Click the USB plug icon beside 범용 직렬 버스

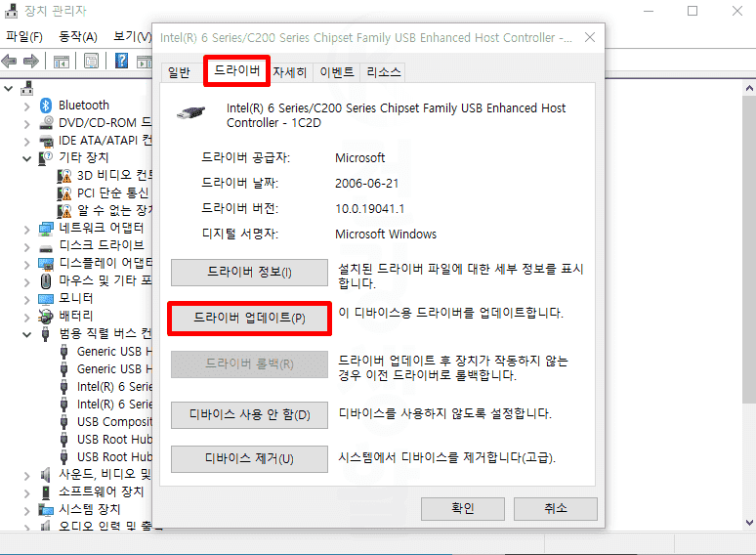[x=46, y=333]
